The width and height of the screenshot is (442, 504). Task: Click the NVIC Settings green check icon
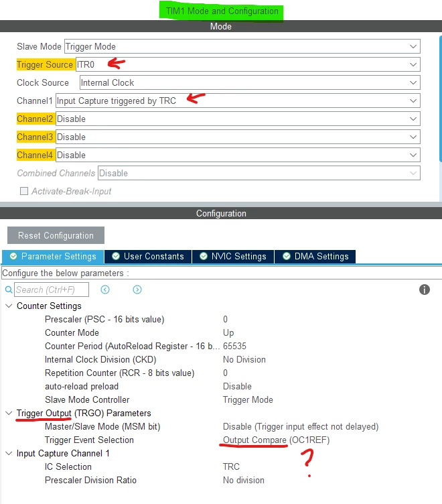204,256
